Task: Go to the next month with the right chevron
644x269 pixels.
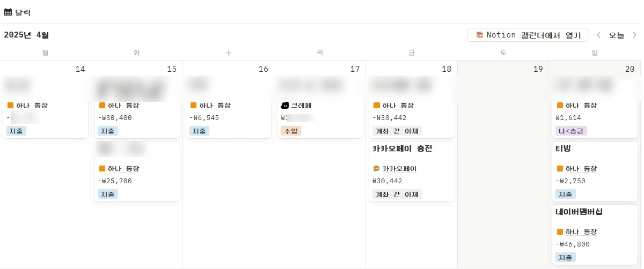Action: click(634, 35)
